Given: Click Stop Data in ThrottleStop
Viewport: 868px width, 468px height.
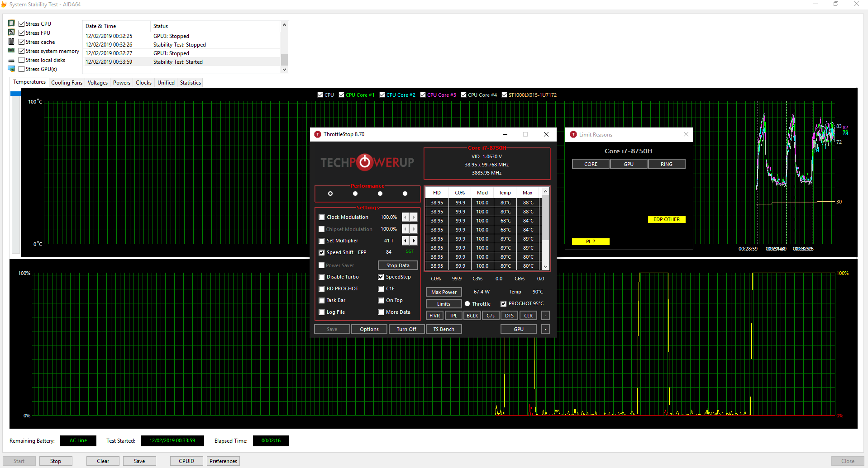Looking at the screenshot, I should (x=398, y=265).
